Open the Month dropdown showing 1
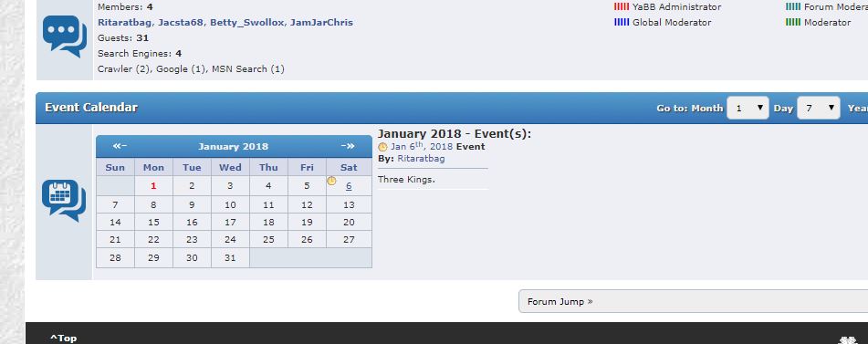868x344 pixels. [748, 108]
